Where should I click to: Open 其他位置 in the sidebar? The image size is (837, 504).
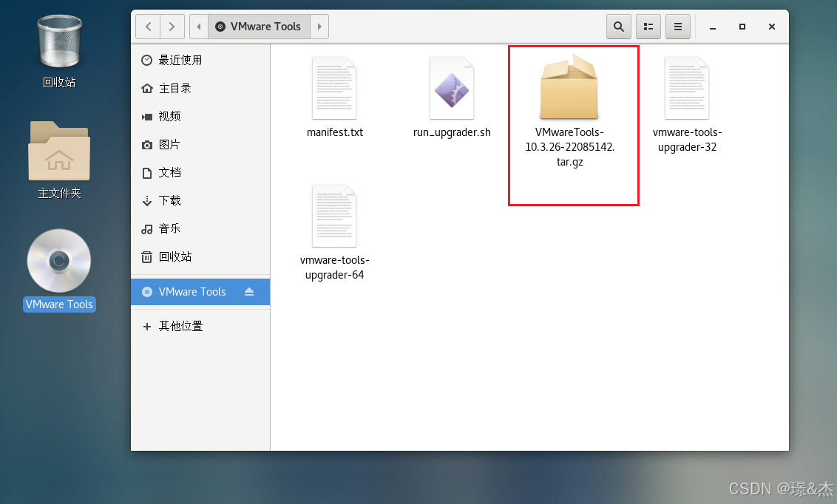coord(200,327)
